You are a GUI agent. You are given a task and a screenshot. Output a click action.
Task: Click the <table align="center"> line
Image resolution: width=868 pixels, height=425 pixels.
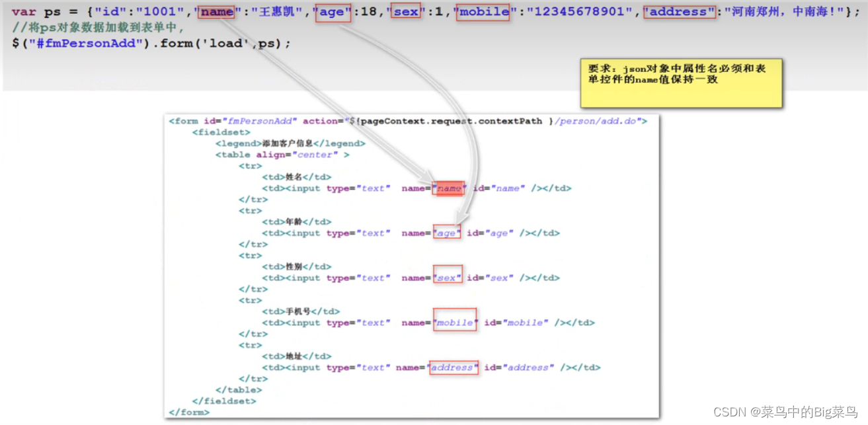tap(282, 155)
